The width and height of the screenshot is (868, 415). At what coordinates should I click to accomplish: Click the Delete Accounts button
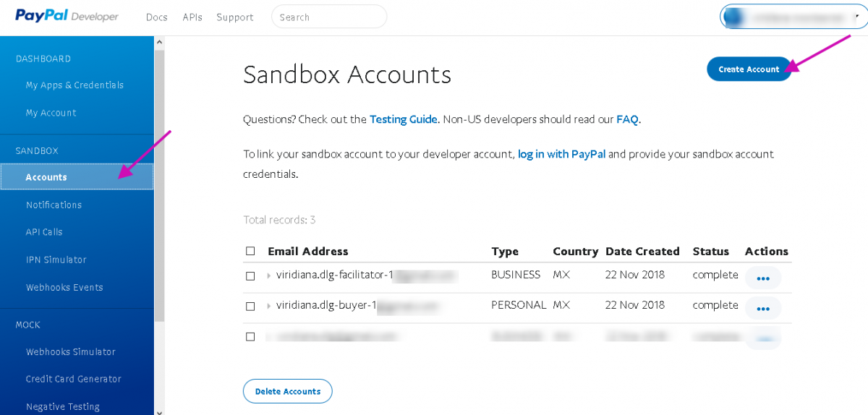pyautogui.click(x=287, y=391)
